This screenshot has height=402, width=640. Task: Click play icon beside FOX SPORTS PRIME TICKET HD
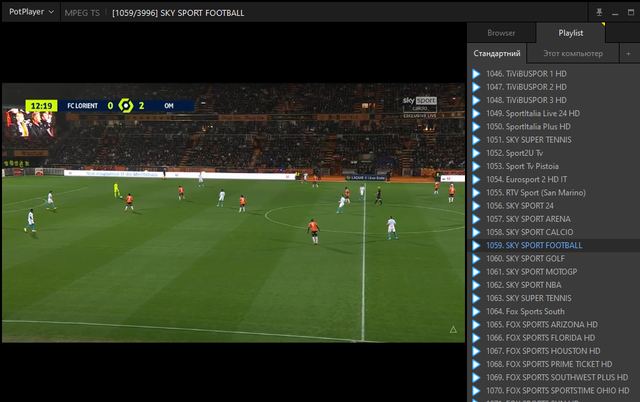[476, 364]
